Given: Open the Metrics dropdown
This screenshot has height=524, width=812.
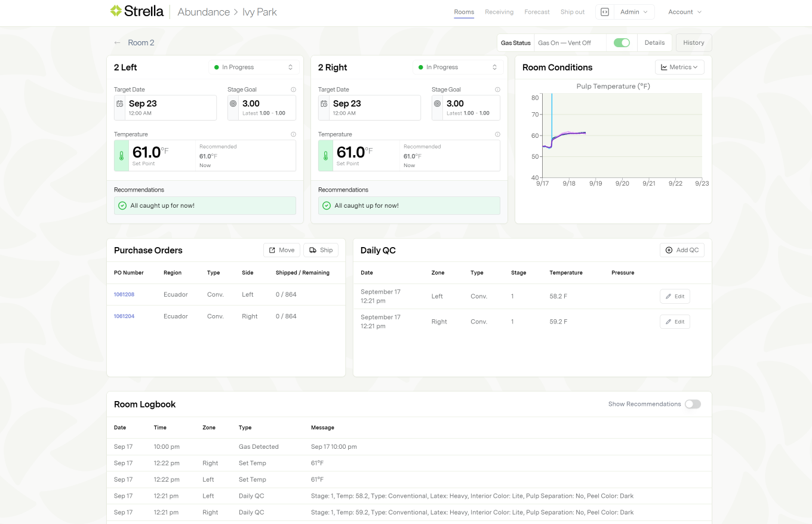Looking at the screenshot, I should [x=679, y=67].
